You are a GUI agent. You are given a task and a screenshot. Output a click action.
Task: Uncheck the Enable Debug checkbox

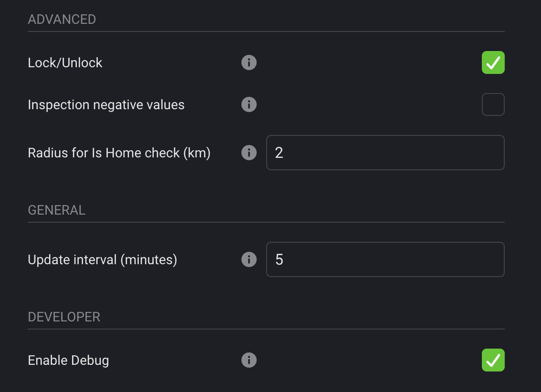coord(493,360)
